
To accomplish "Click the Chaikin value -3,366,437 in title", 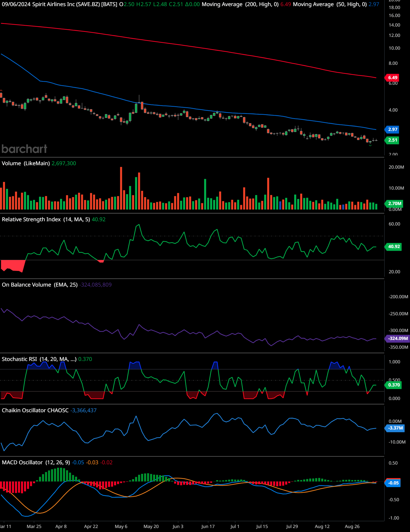I will point(83,410).
